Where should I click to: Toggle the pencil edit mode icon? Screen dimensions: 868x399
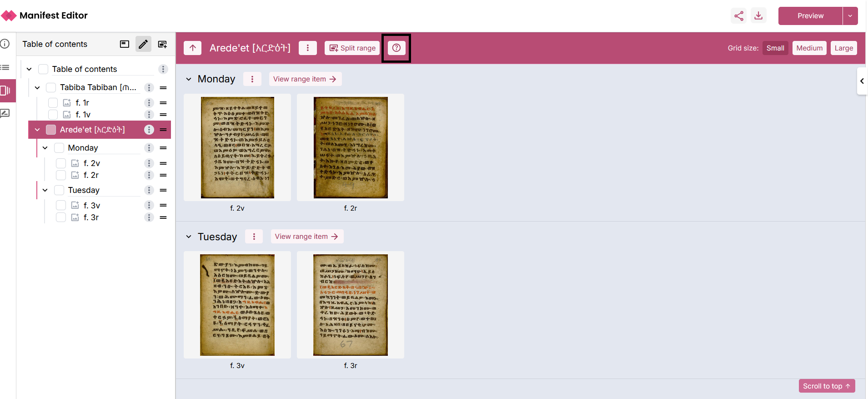click(x=143, y=44)
